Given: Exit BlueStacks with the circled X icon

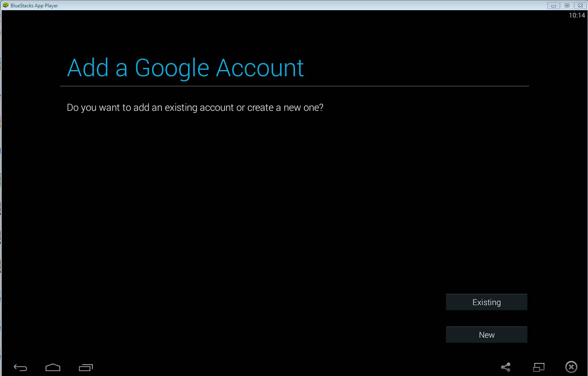Looking at the screenshot, I should [571, 367].
